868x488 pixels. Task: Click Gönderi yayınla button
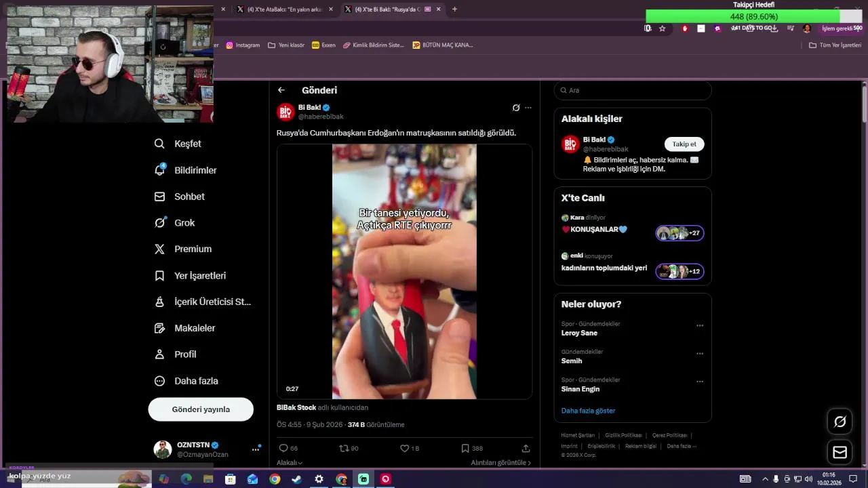[201, 409]
